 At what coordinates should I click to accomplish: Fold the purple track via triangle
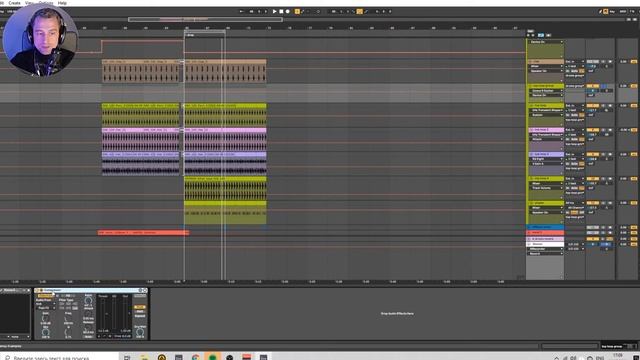tap(531, 154)
